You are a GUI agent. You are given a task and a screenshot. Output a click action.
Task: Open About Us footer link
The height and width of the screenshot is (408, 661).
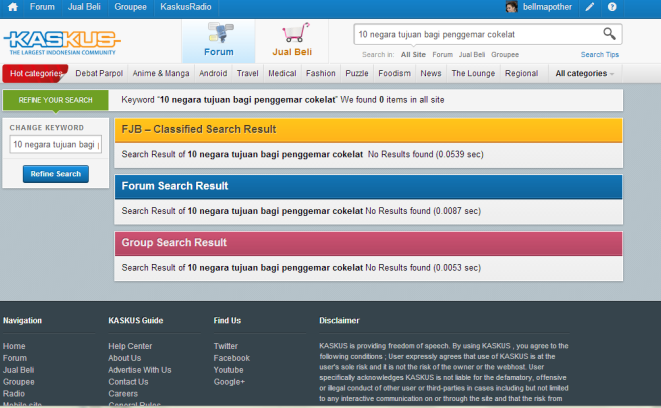(124, 358)
